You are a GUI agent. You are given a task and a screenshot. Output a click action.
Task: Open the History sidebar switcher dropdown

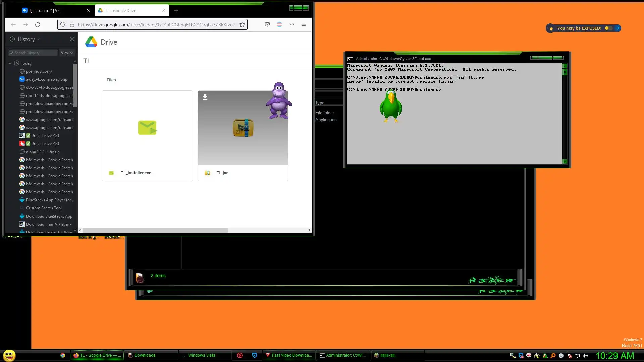click(29, 39)
